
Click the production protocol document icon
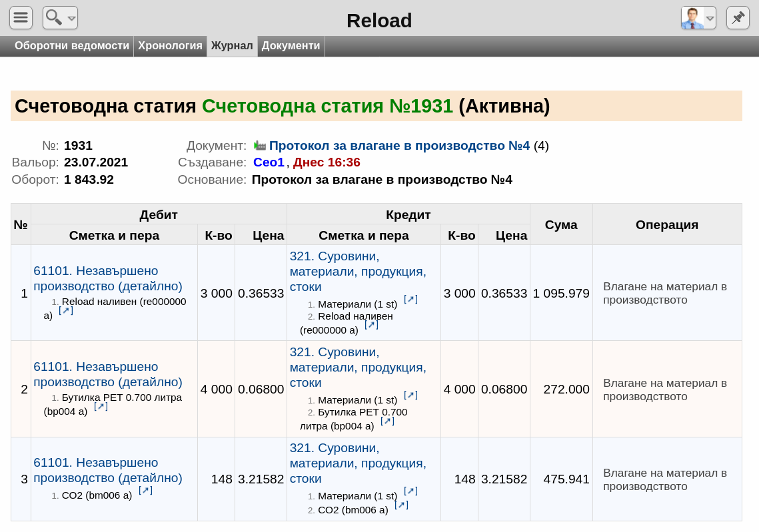260,145
